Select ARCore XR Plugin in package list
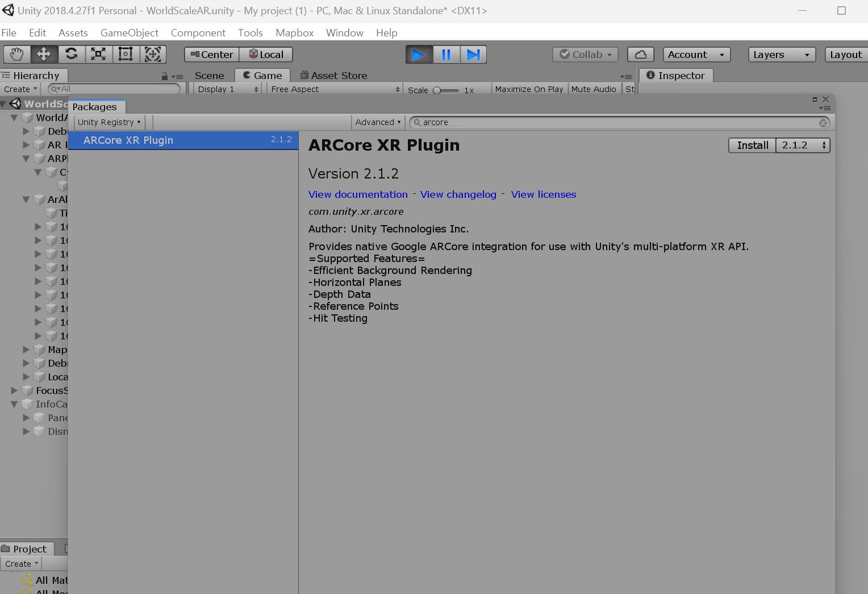This screenshot has width=868, height=594. tap(183, 140)
